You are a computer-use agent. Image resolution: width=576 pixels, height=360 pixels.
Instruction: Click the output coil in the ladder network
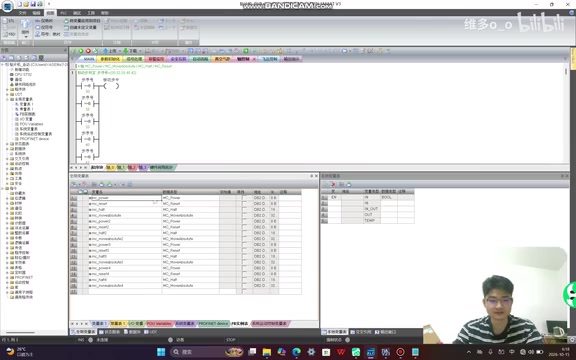(x=111, y=86)
